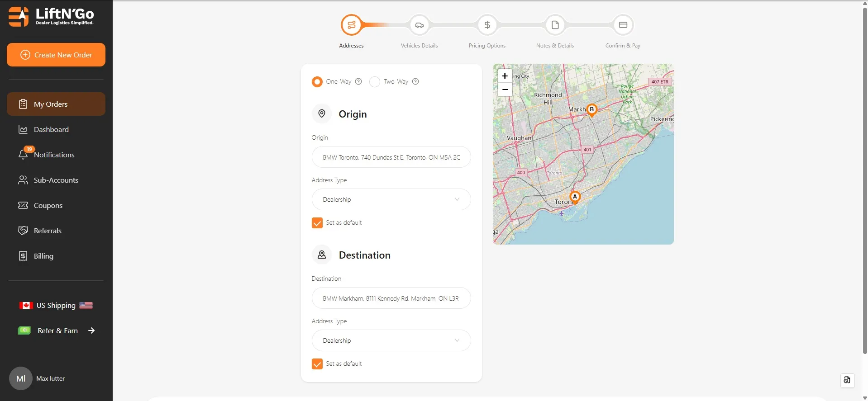Click map marker B

click(x=591, y=110)
